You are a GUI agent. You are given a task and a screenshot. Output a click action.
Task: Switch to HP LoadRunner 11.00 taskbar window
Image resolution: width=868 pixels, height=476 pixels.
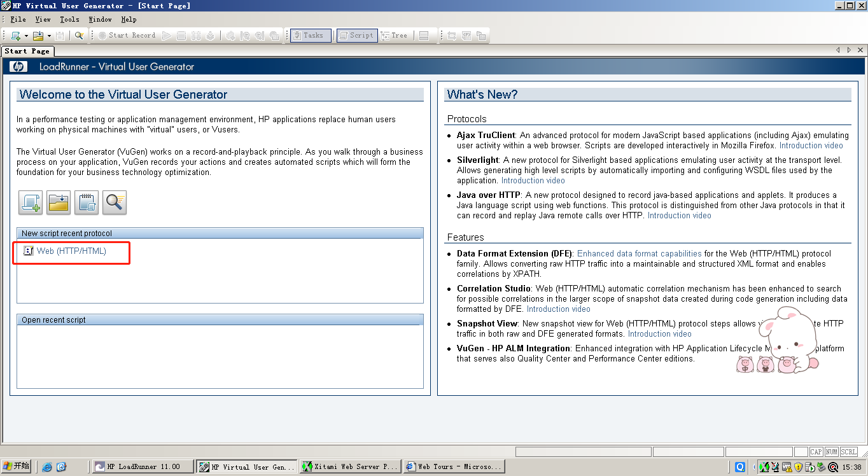coord(142,466)
